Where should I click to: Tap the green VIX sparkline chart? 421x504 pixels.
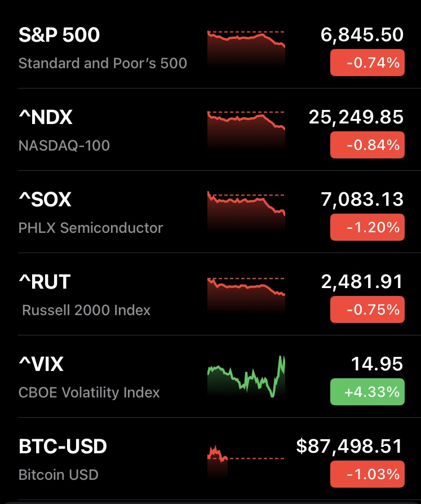(246, 377)
